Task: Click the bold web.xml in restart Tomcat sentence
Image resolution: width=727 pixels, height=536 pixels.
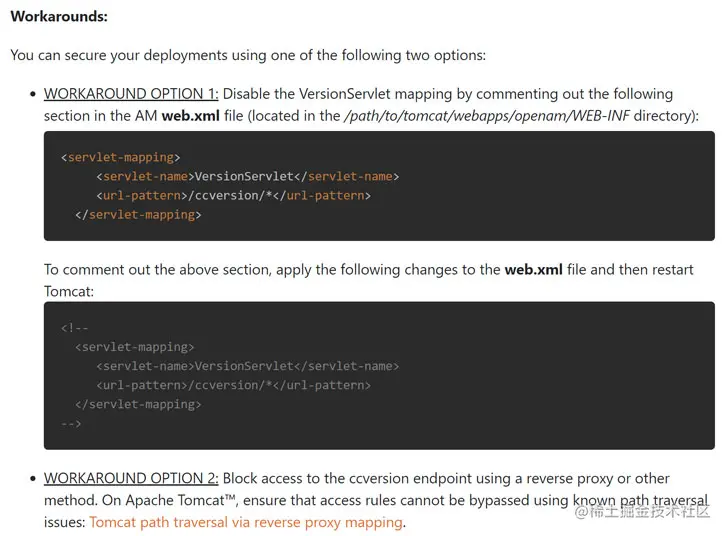Action: [x=534, y=269]
